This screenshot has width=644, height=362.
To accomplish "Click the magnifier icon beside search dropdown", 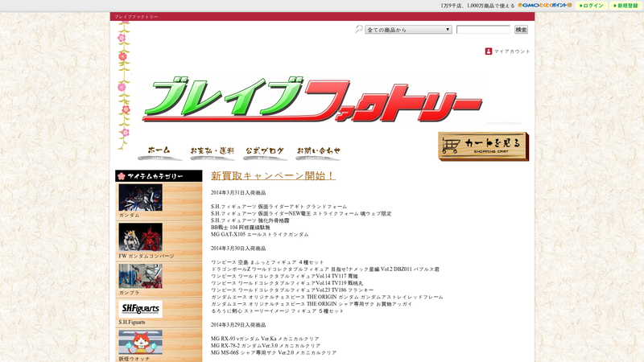I will 358,29.
